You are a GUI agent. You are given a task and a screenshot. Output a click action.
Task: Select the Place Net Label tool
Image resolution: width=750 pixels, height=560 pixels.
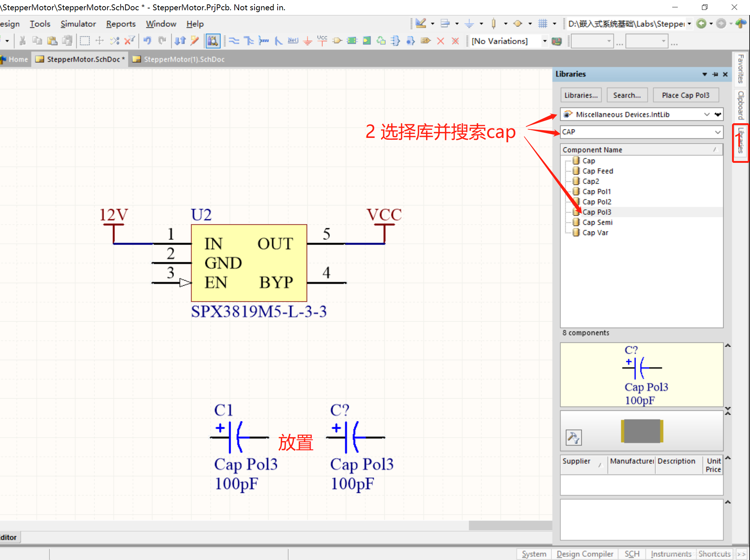[x=293, y=41]
